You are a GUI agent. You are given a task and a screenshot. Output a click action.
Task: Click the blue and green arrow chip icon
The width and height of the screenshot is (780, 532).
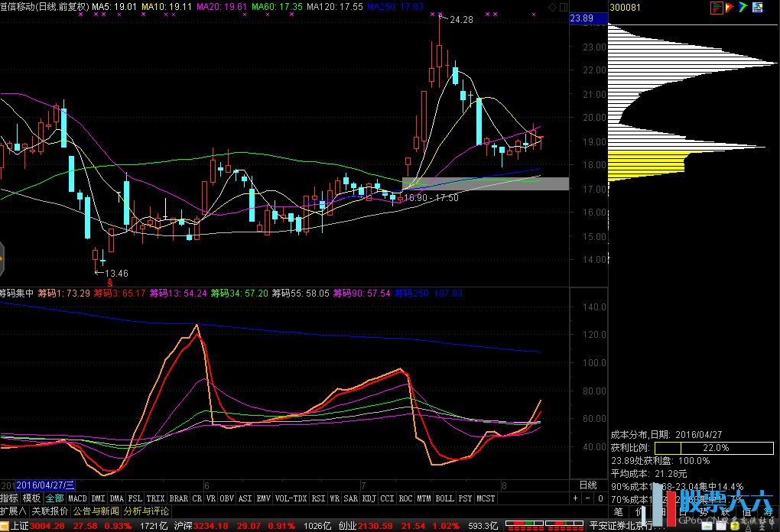coord(742,8)
